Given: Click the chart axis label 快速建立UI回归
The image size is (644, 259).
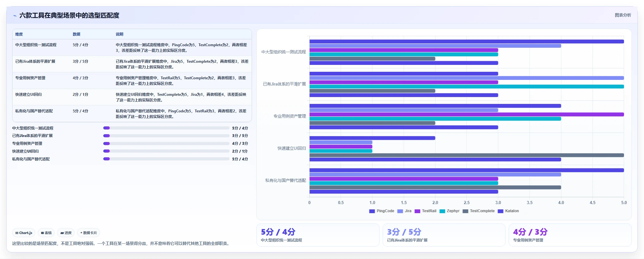Looking at the screenshot, I should [292, 149].
